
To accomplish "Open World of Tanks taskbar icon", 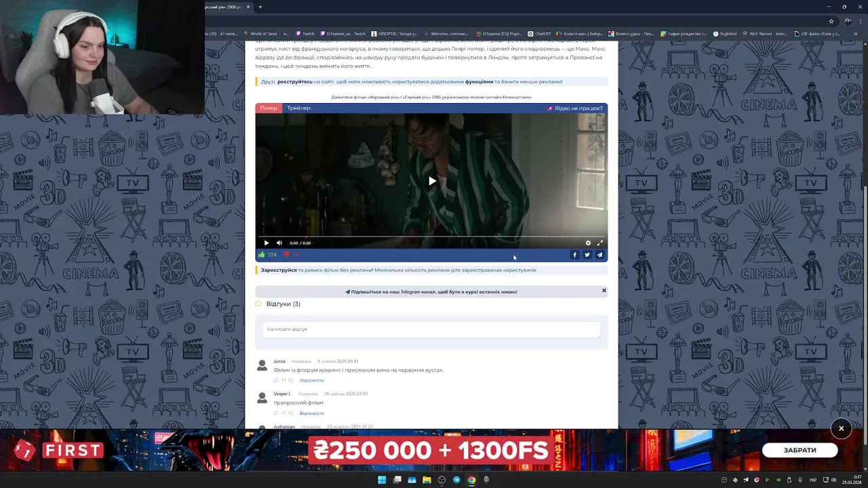I will coord(486,480).
